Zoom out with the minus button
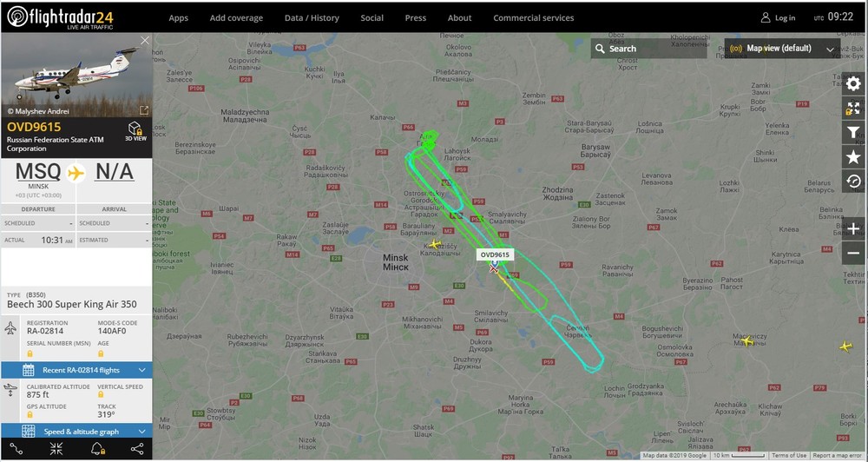The width and height of the screenshot is (868, 462). (853, 254)
